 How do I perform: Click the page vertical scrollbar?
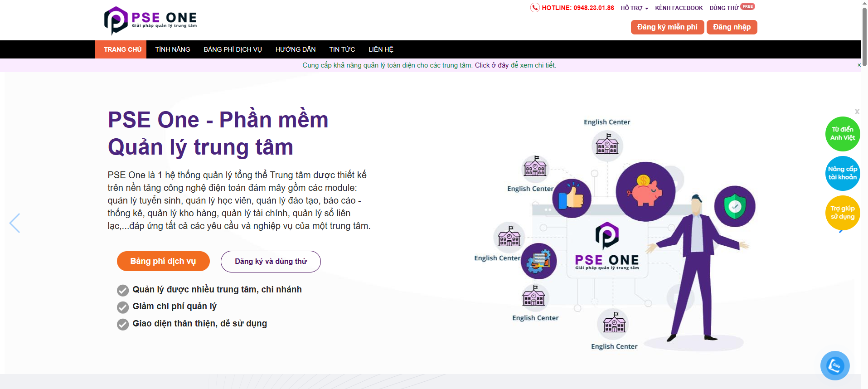coord(864,36)
